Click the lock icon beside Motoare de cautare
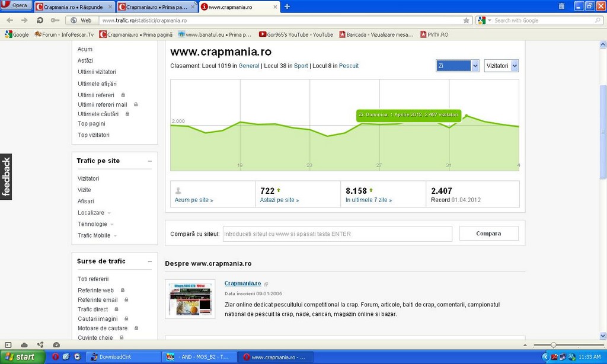Viewport: 607px width, 364px height. click(136, 328)
